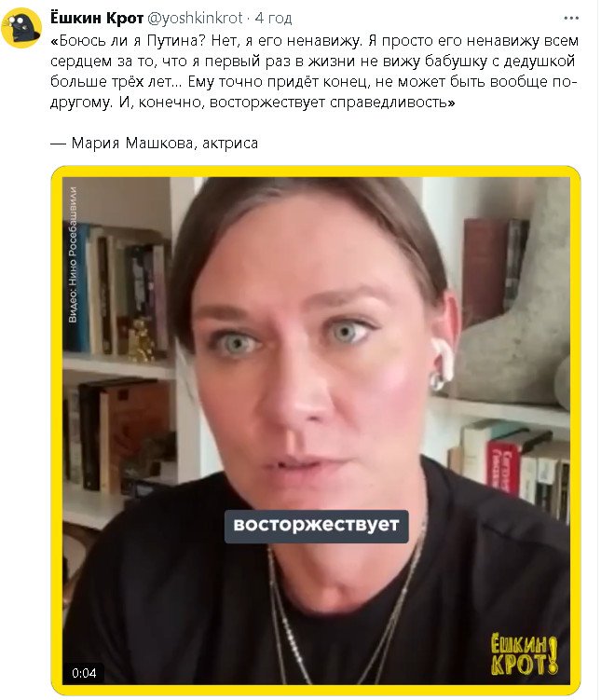Click the Ёшкин Крот! watermark logo in video
This screenshot has width=601, height=700.
pyautogui.click(x=524, y=655)
